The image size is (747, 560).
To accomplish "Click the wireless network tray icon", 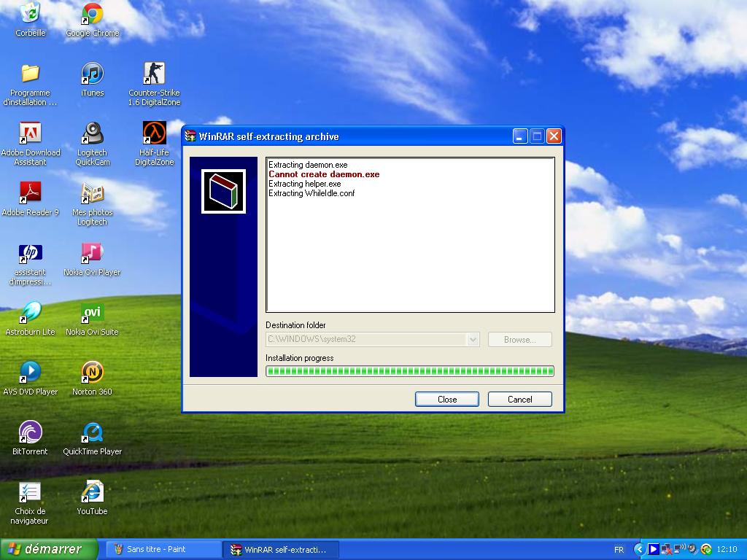I will tap(680, 548).
